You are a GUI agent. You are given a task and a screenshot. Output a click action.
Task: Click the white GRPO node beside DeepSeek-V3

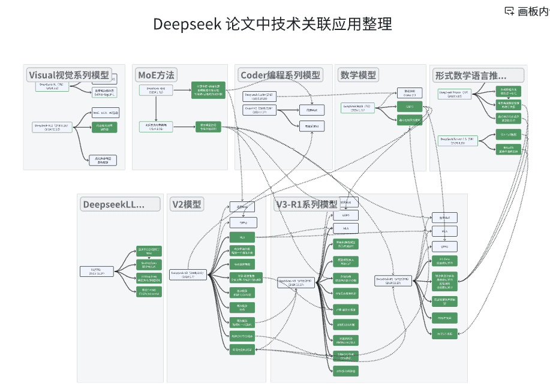(345, 215)
